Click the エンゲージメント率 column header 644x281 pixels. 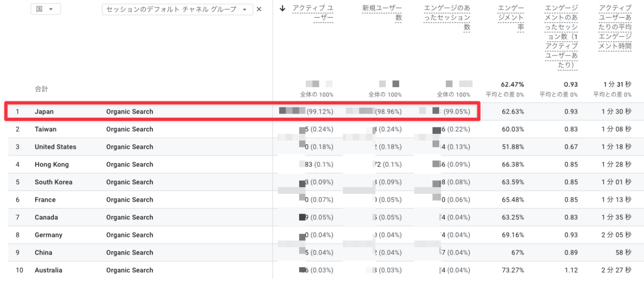(x=511, y=18)
